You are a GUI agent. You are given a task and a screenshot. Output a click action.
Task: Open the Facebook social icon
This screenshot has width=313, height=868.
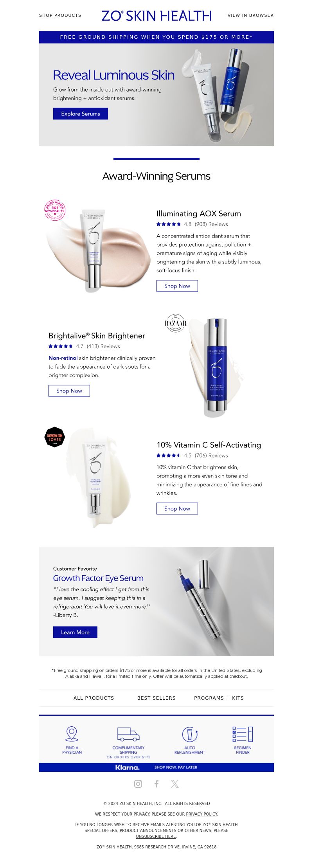(156, 783)
